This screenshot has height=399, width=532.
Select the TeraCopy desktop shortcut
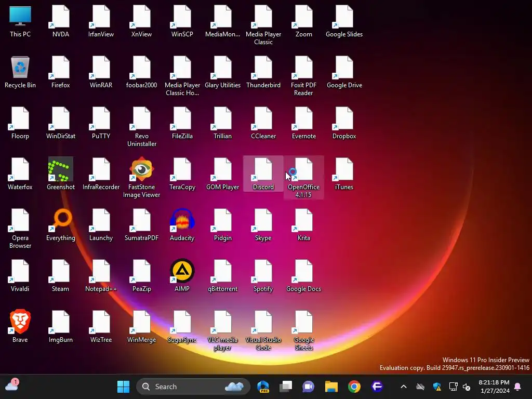pos(182,174)
